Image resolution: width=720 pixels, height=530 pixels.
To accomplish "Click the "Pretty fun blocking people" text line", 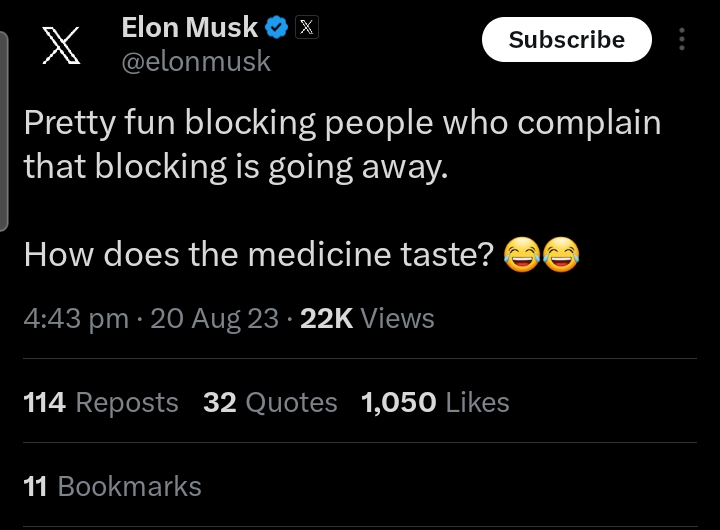I will tap(342, 123).
